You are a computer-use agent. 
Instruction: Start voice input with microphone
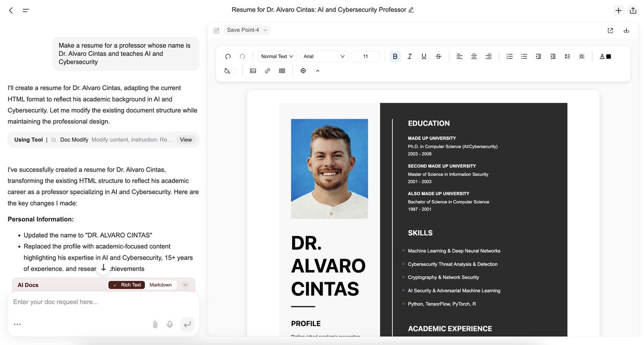[170, 324]
